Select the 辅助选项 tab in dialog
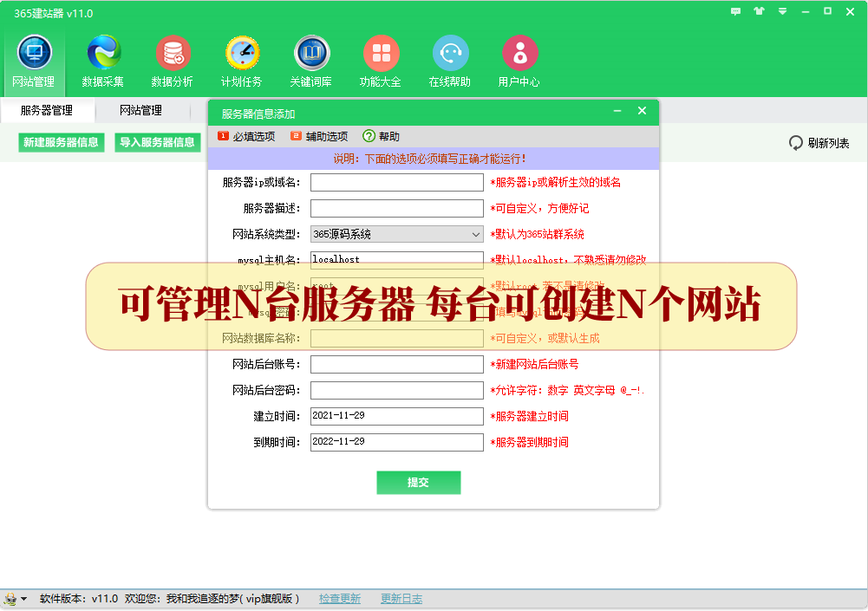Image resolution: width=868 pixels, height=611 pixels. [320, 136]
